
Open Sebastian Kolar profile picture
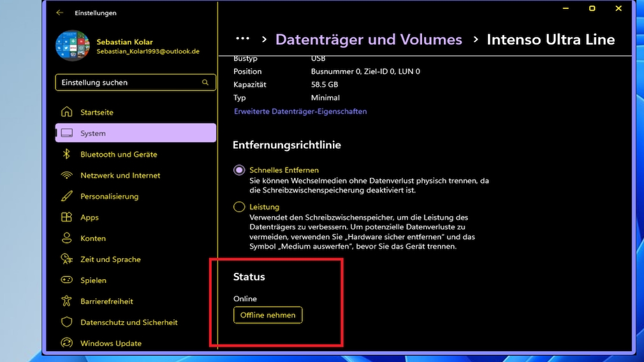click(73, 45)
